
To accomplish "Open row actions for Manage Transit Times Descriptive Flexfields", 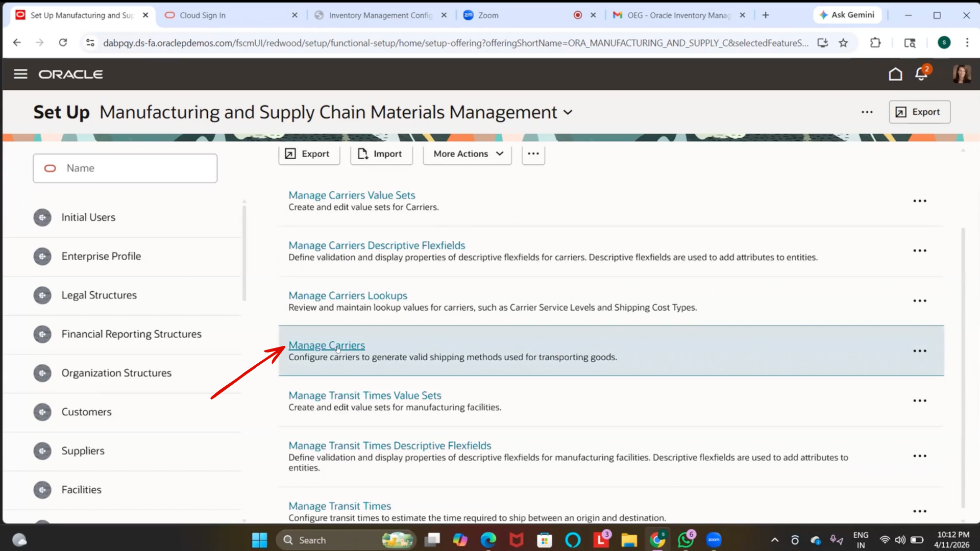I will (x=920, y=456).
